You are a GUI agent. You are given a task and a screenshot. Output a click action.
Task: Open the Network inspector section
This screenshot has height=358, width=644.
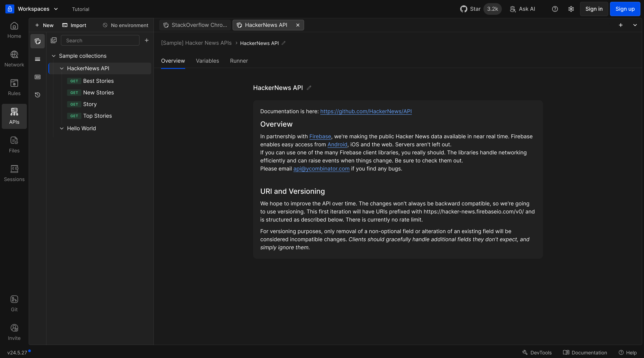(14, 59)
